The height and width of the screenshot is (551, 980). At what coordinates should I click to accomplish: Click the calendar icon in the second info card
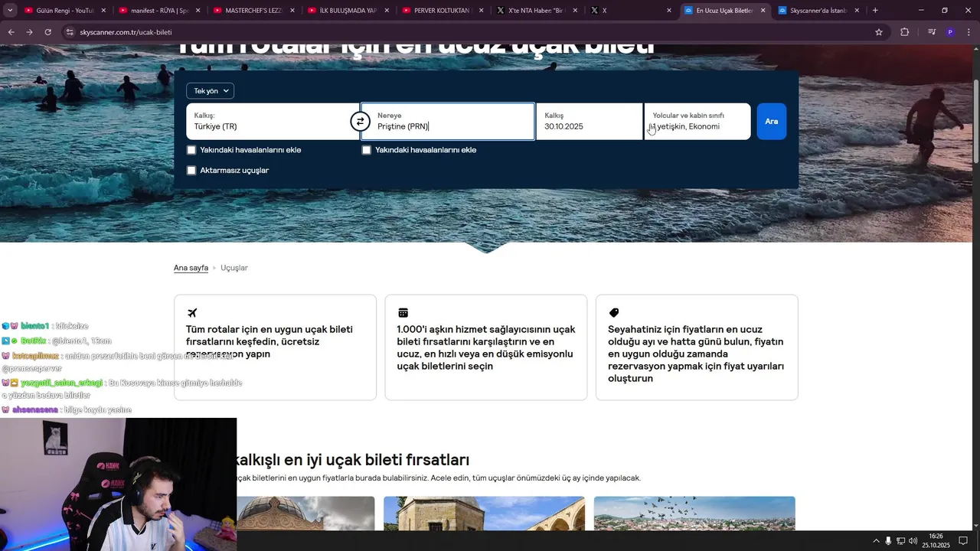(403, 313)
